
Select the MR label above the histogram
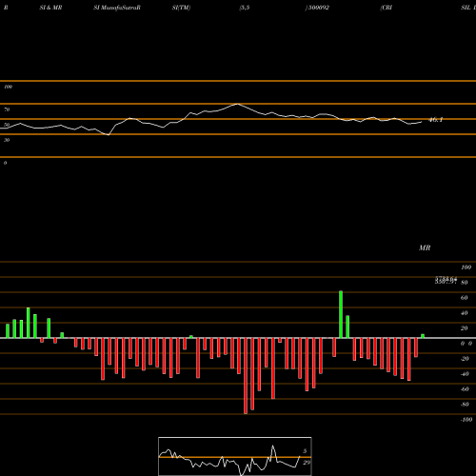[425, 248]
